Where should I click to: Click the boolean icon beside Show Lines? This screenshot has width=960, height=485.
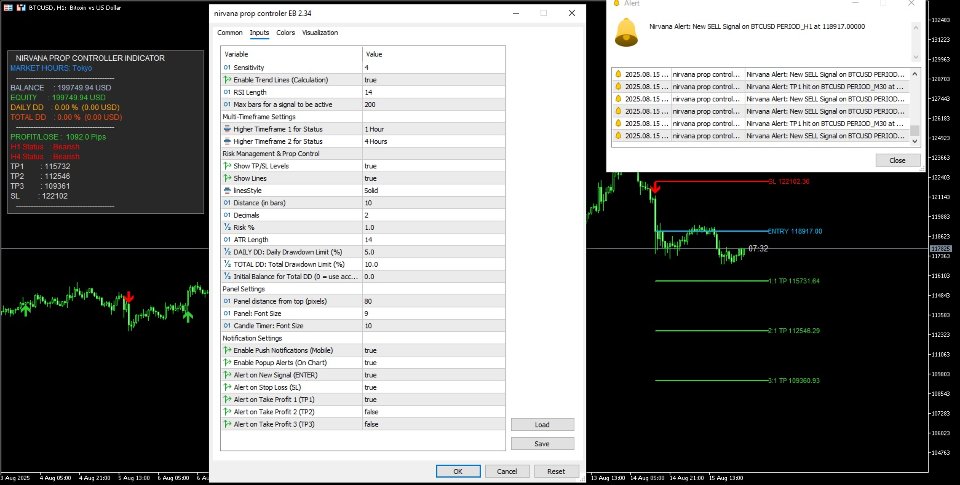[x=227, y=178]
